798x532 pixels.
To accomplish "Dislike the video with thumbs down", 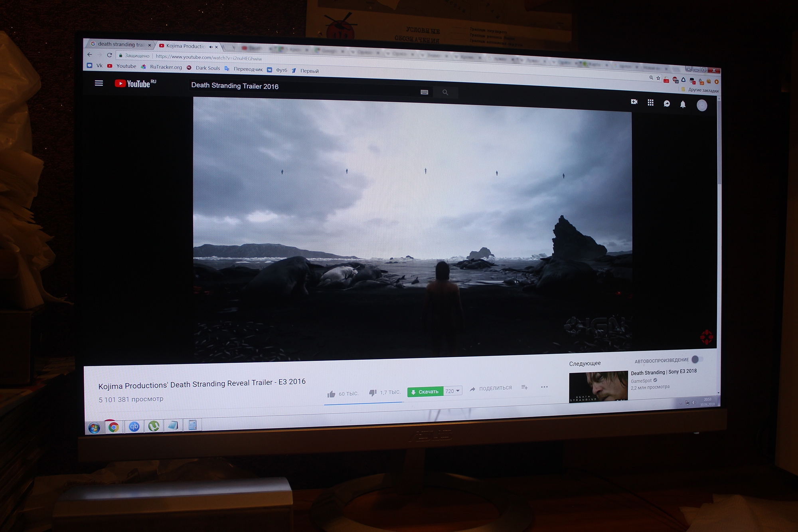I will tap(373, 393).
